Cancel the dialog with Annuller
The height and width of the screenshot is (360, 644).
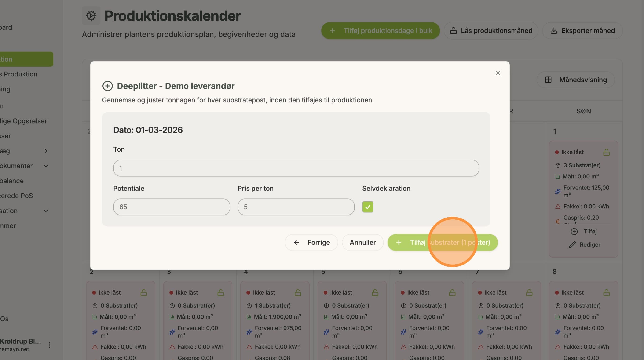click(x=363, y=242)
